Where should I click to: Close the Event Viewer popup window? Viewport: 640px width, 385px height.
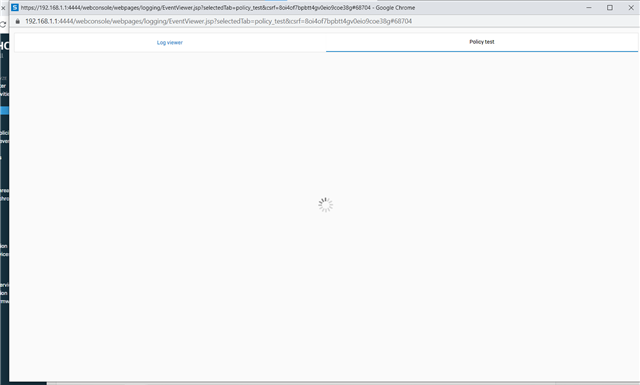[x=631, y=7]
